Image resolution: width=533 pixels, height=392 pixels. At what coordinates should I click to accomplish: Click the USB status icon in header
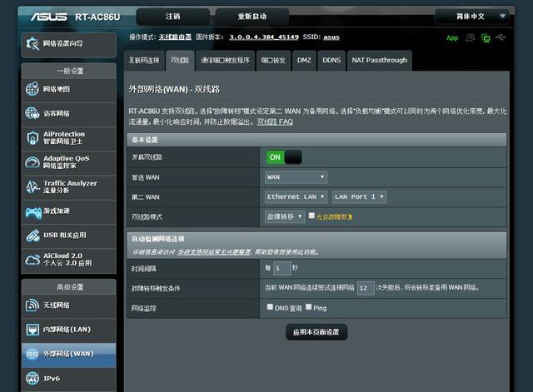pyautogui.click(x=501, y=37)
